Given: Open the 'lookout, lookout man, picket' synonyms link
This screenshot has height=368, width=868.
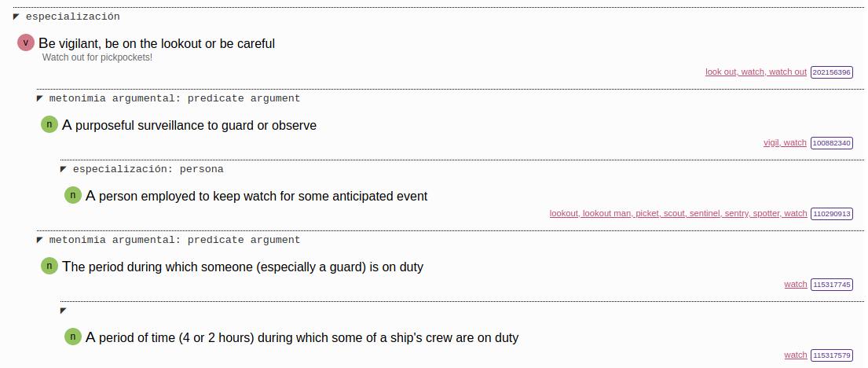Looking at the screenshot, I should 678,213.
